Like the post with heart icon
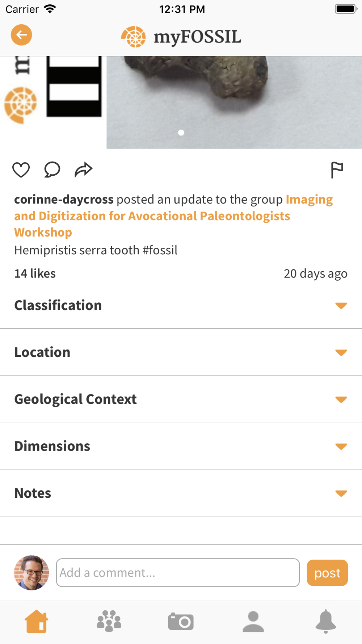The height and width of the screenshot is (644, 362). 21,170
